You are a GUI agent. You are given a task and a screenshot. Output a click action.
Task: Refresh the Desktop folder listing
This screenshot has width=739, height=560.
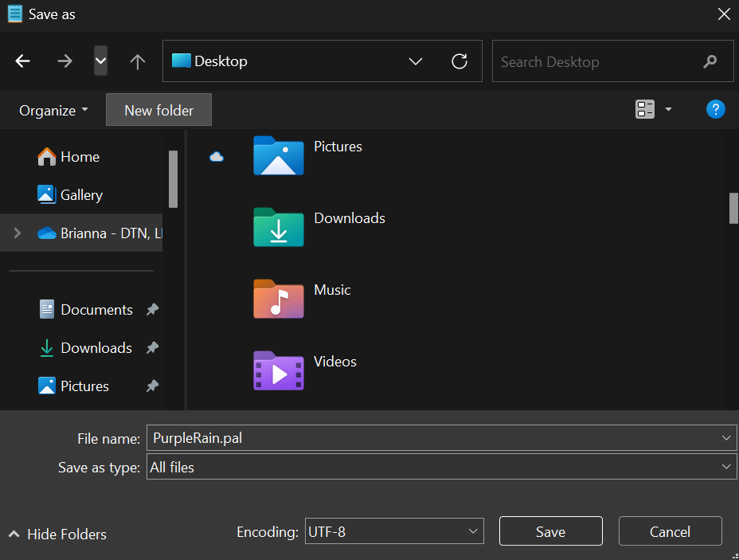pyautogui.click(x=459, y=61)
